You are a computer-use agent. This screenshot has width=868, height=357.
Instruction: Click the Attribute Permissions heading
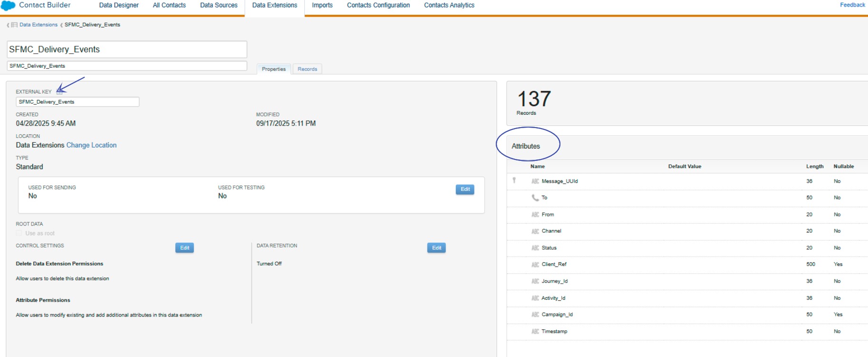click(43, 300)
